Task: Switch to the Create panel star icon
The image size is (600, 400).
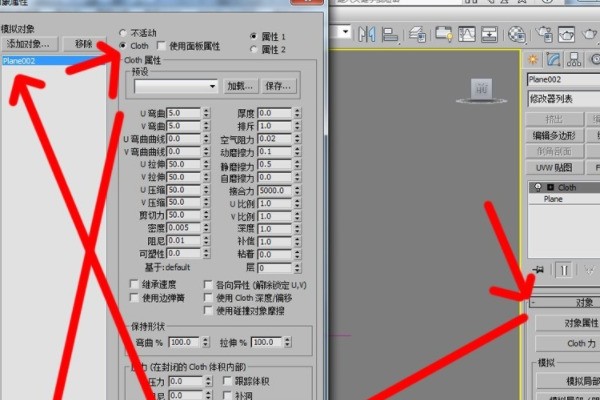Action: pyautogui.click(x=534, y=59)
